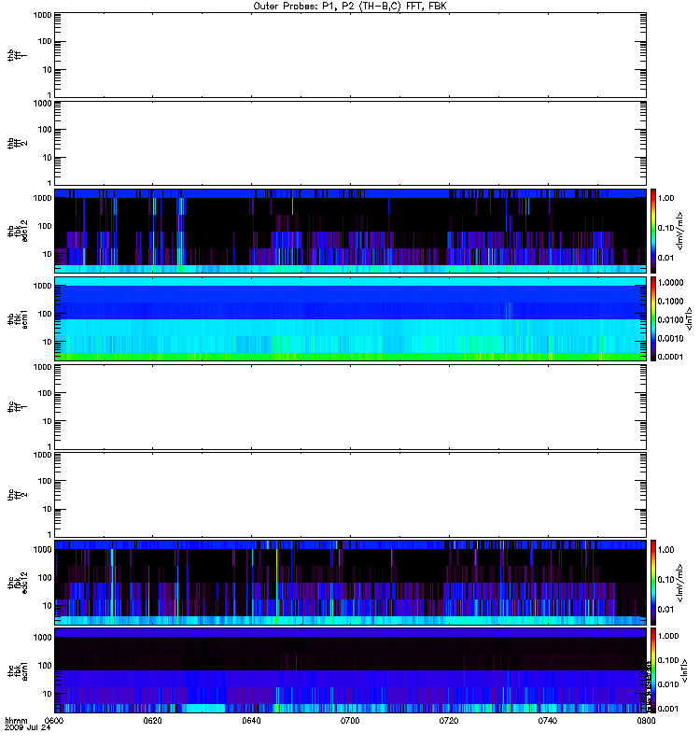Click the '0740' time axis label
The image size is (700, 747).
tap(548, 720)
